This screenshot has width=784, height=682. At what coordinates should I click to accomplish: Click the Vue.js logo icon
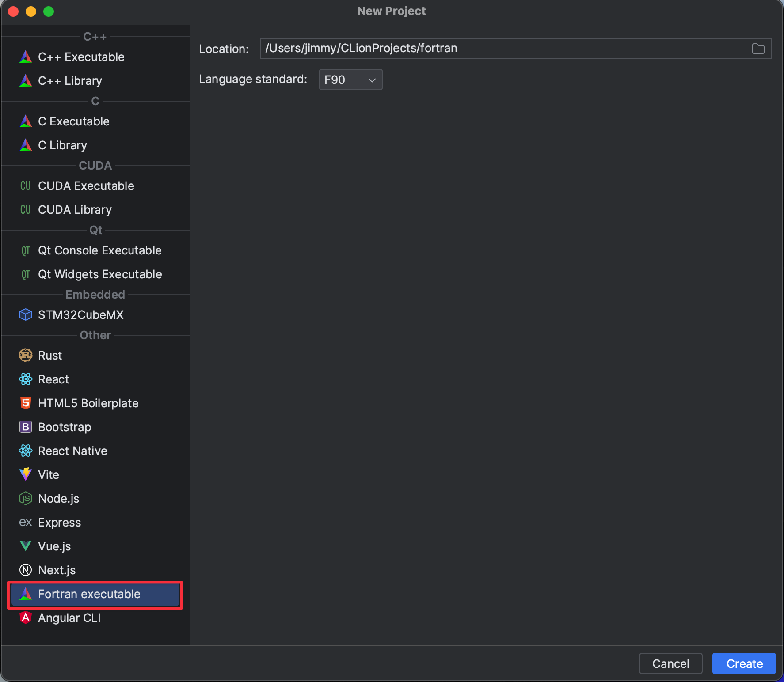tap(26, 546)
